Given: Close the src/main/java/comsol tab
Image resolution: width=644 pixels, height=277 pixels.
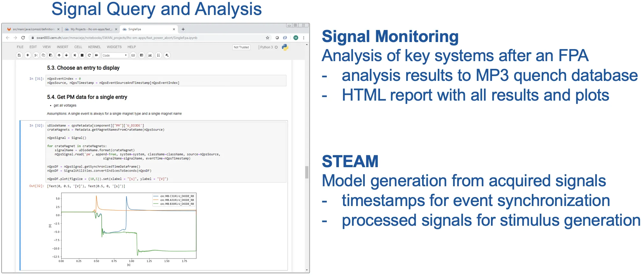Looking at the screenshot, I should coord(58,29).
